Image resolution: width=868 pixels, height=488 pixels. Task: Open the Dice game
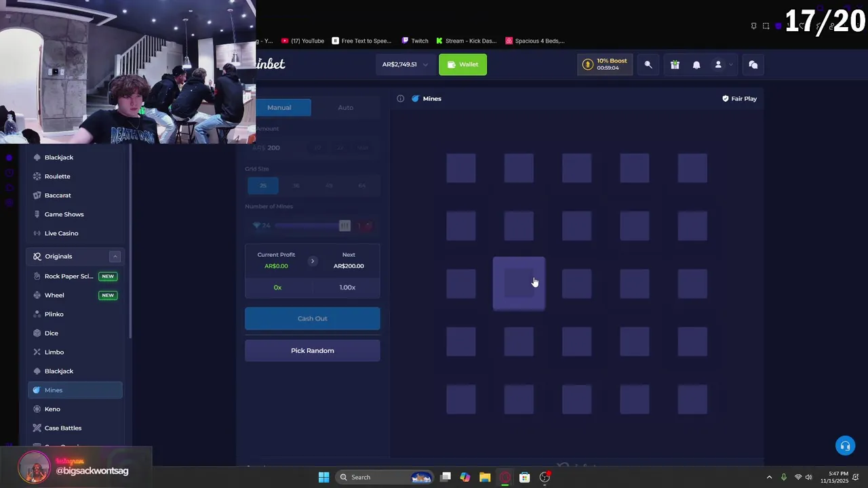[75, 333]
